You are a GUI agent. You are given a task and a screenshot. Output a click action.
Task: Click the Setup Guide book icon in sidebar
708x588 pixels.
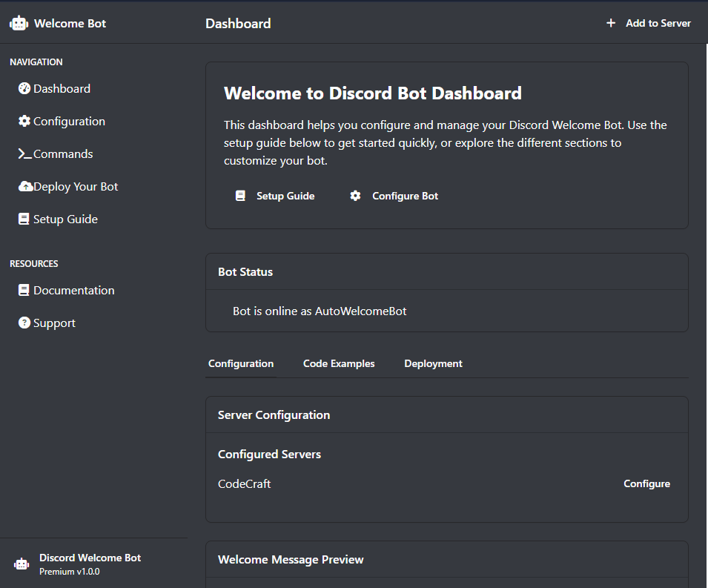(x=24, y=219)
